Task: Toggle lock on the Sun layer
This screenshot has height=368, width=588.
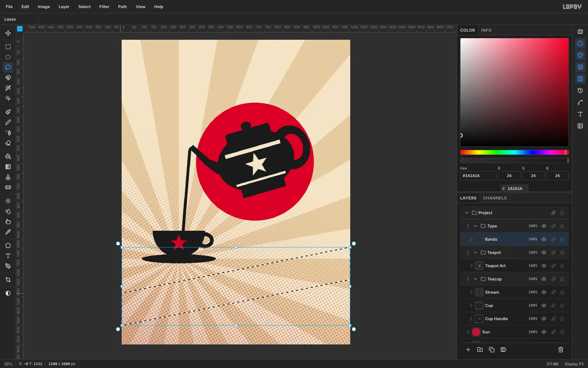Action: click(562, 332)
